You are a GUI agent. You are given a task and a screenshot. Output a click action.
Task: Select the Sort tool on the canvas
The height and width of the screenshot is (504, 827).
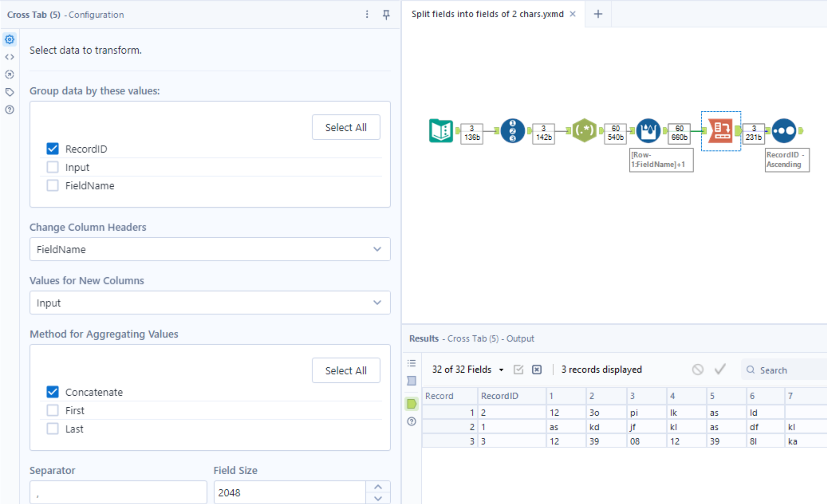pos(784,131)
